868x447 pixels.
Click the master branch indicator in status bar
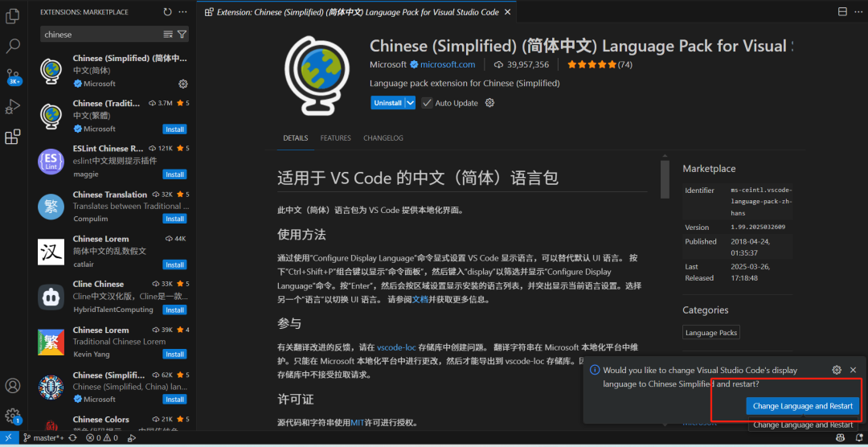pyautogui.click(x=43, y=438)
